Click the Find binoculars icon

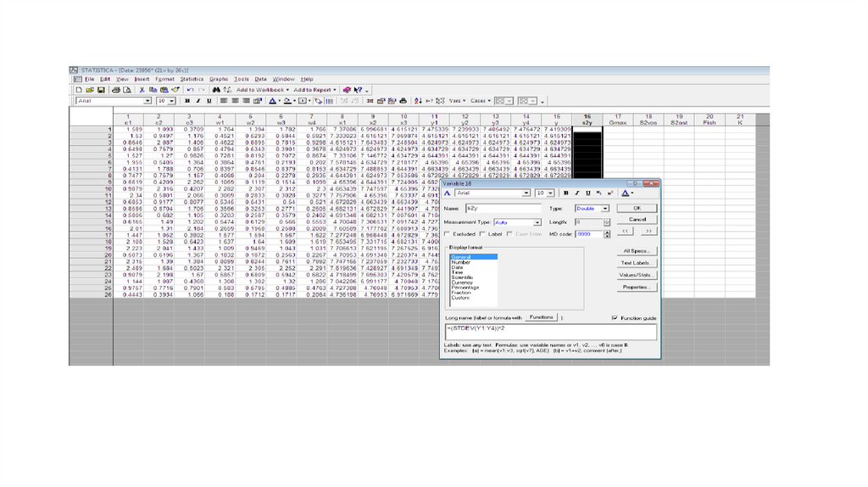(217, 89)
